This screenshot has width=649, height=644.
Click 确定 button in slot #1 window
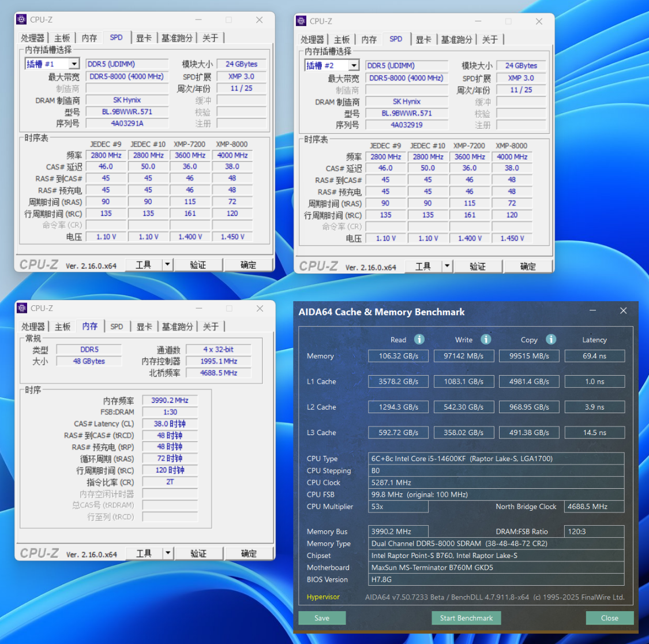tap(248, 265)
